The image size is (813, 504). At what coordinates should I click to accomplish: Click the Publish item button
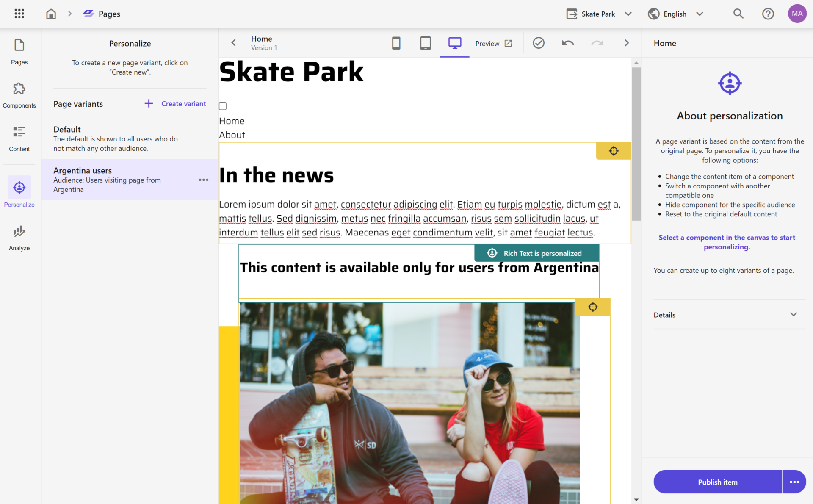717,482
